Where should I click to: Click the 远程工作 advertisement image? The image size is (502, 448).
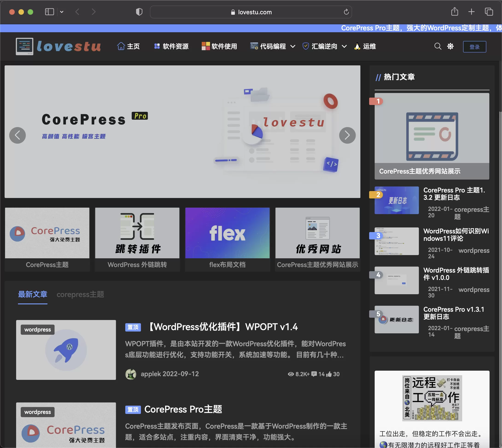point(432,398)
